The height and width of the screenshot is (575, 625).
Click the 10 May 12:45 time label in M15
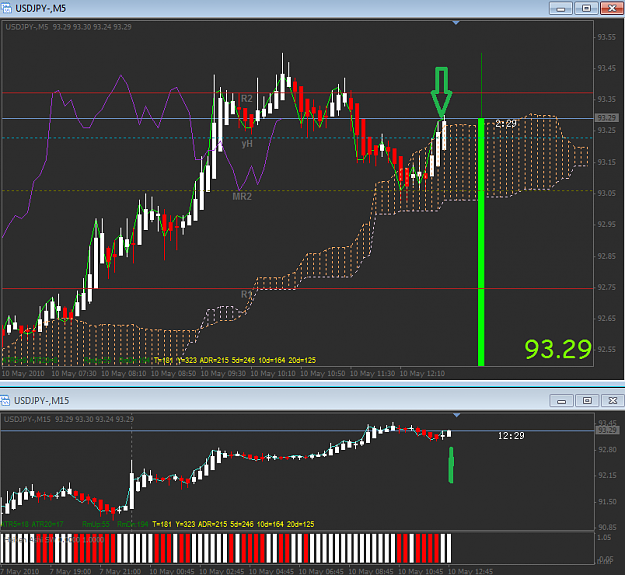[x=470, y=571]
